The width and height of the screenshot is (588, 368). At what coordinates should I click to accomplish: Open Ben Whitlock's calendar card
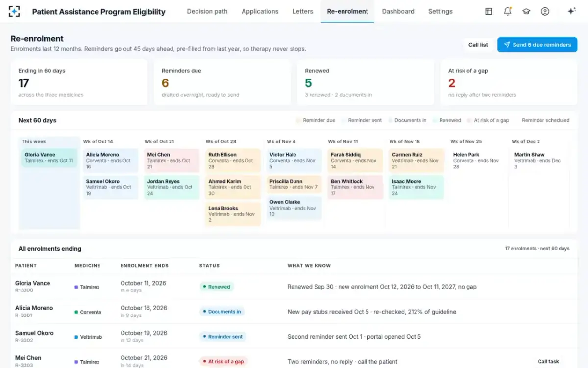click(x=355, y=187)
